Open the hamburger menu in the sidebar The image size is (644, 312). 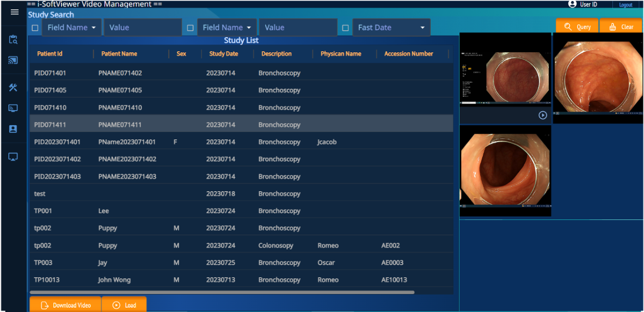coord(14,12)
